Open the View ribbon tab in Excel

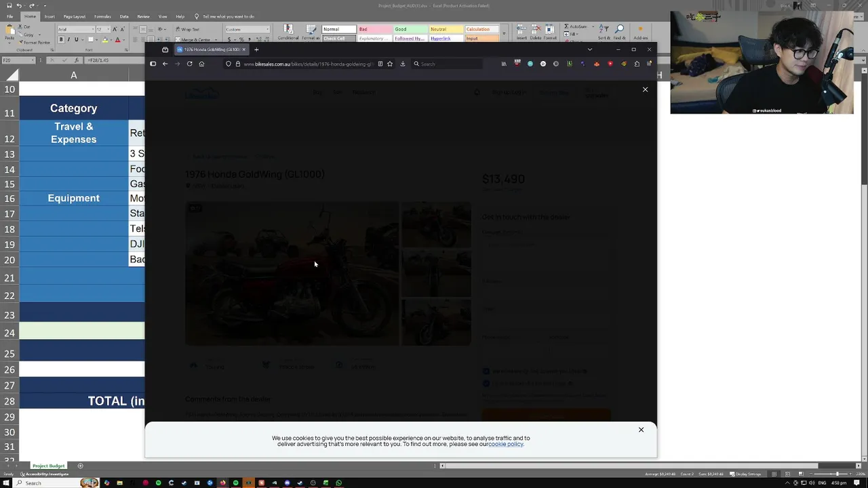163,16
